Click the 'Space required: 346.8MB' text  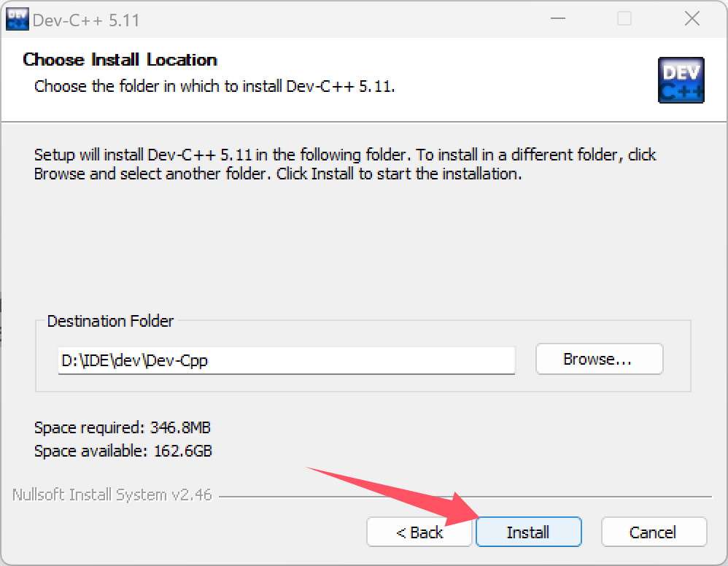pos(123,427)
